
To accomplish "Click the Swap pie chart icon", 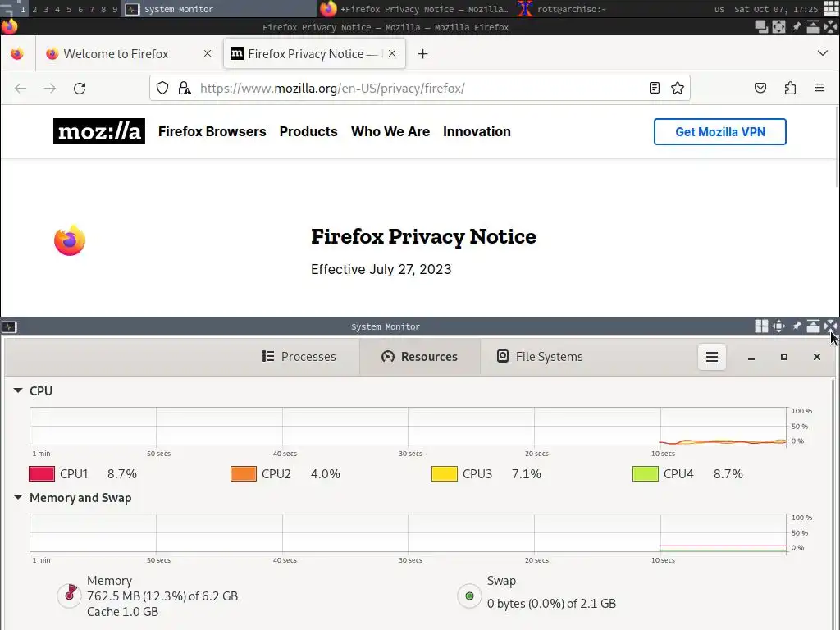I will pos(469,596).
